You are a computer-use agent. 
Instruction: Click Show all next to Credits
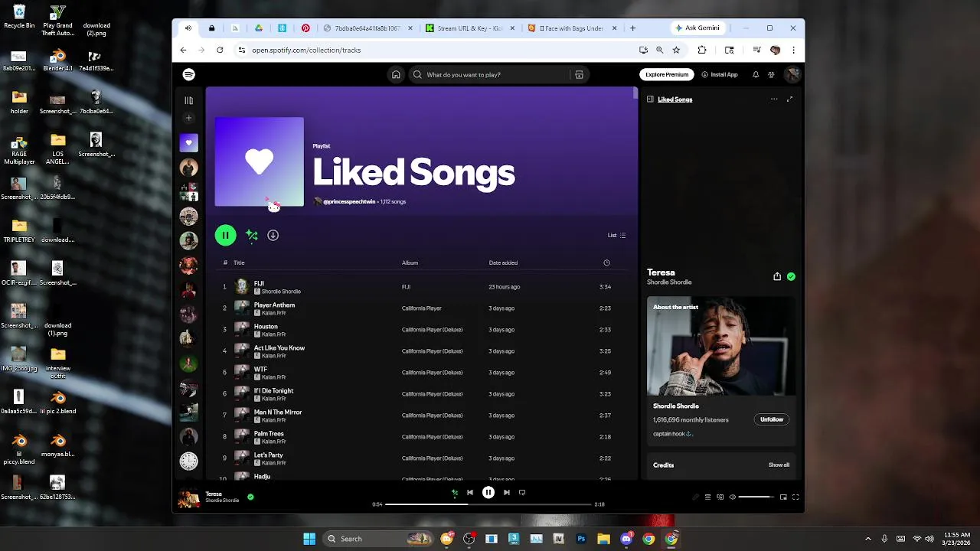point(779,465)
